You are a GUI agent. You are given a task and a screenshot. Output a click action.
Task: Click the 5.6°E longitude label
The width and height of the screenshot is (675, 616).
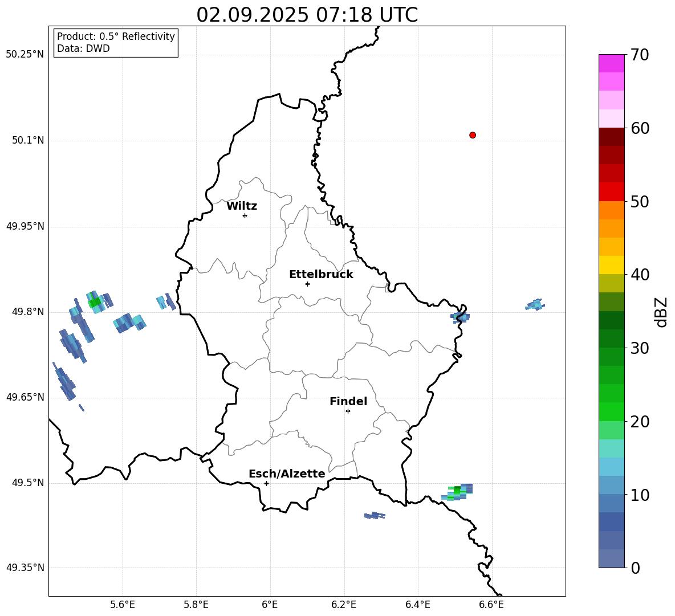tap(123, 605)
